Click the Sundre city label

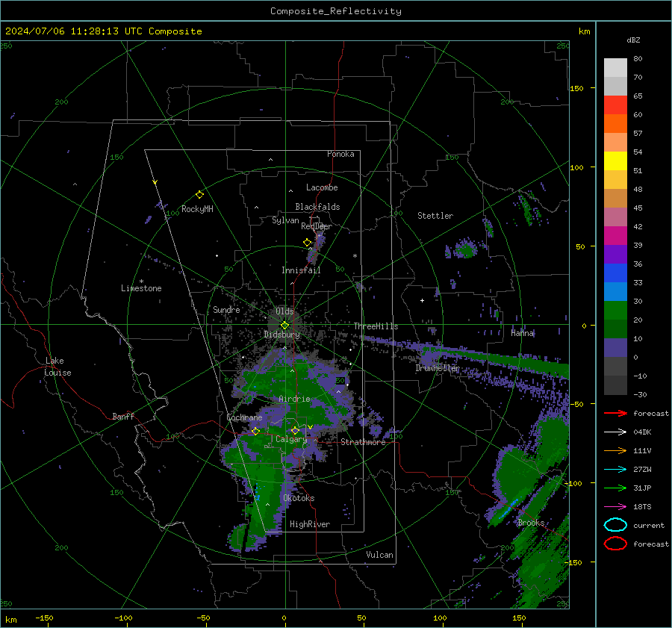coord(226,309)
